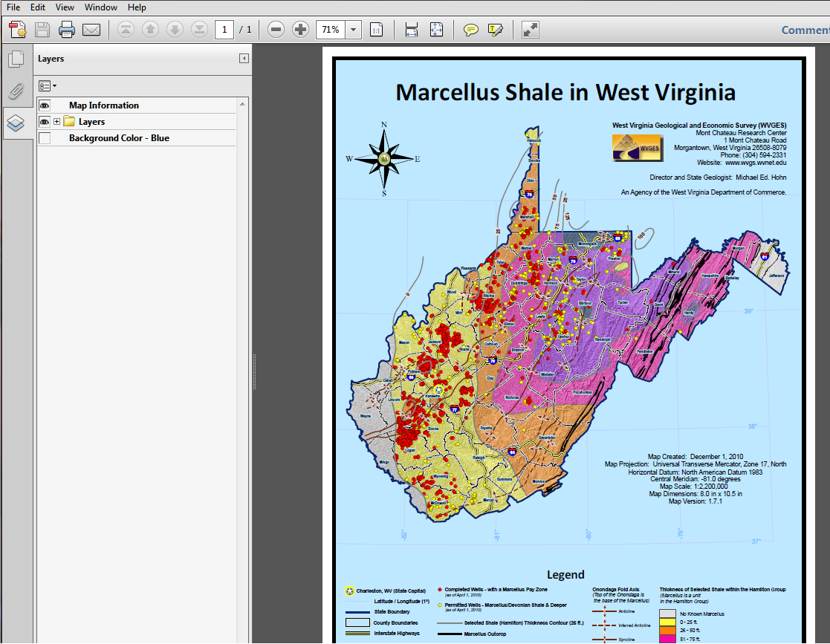Fit page width scrolling icon

tap(412, 30)
